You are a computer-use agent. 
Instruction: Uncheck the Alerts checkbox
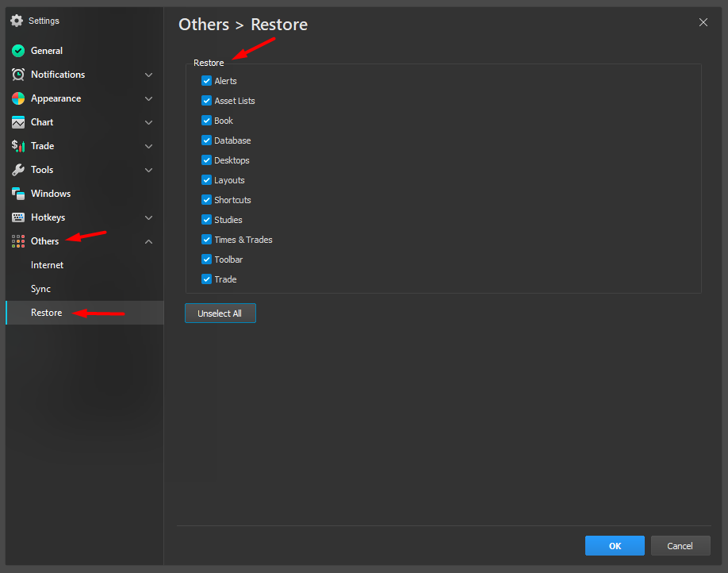coord(207,81)
